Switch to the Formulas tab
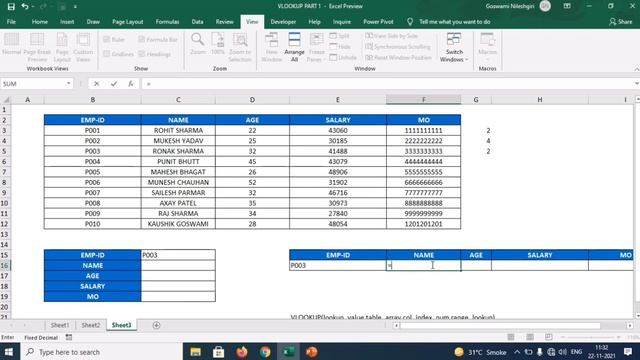The height and width of the screenshot is (360, 640). [x=167, y=22]
